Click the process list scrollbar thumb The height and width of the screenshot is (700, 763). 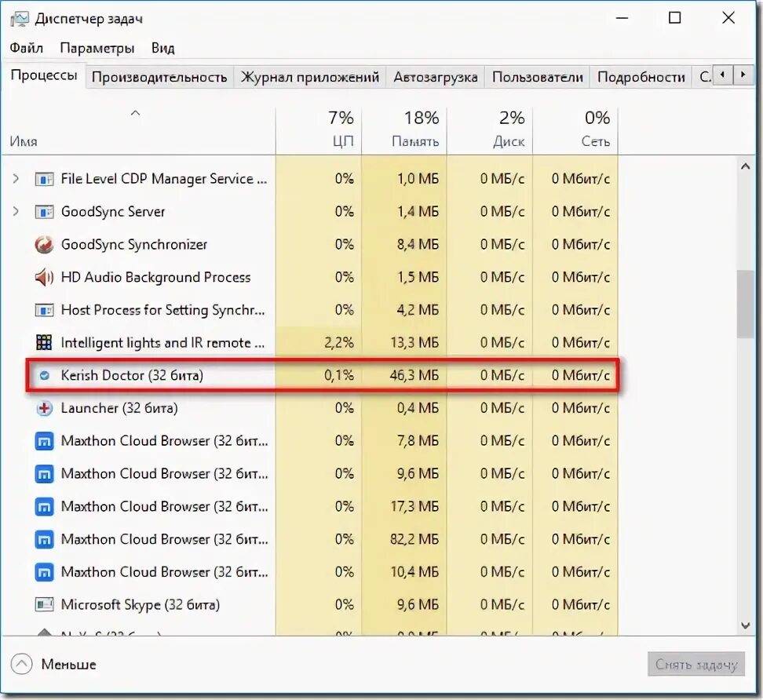[745, 304]
